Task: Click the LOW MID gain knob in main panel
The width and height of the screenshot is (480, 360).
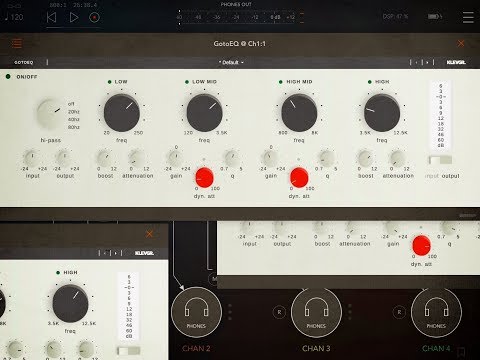Action: click(176, 158)
